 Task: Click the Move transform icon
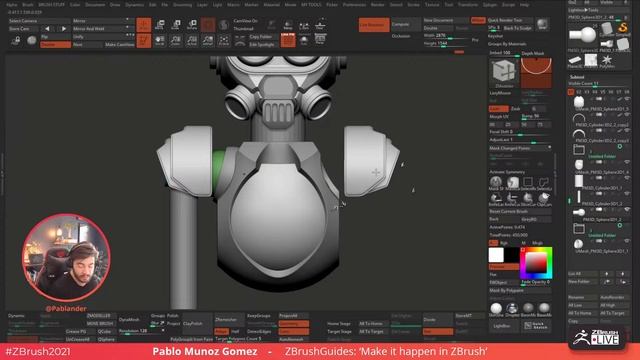(x=160, y=25)
